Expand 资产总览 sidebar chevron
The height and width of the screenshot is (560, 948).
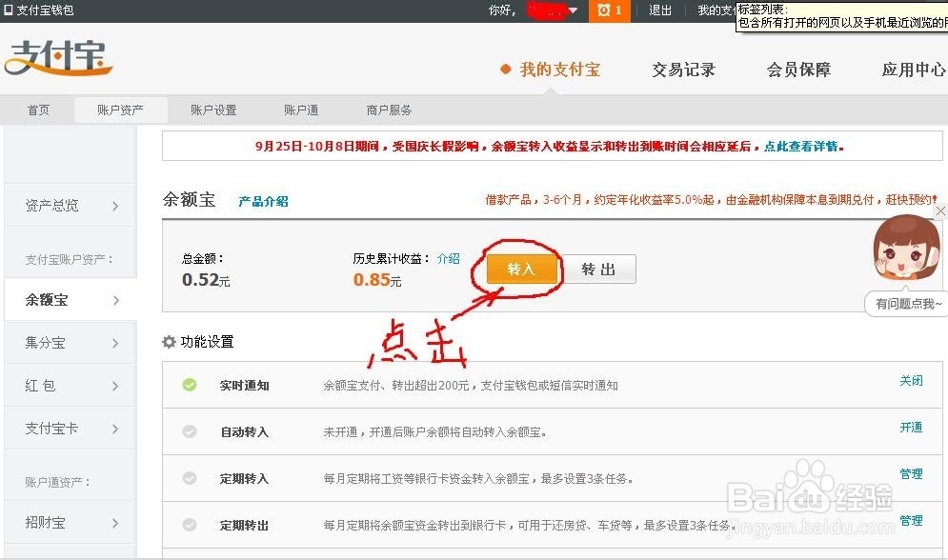(x=115, y=206)
